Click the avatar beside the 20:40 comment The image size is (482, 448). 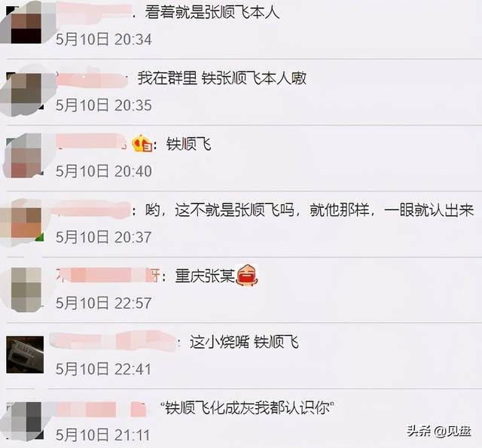pos(26,156)
